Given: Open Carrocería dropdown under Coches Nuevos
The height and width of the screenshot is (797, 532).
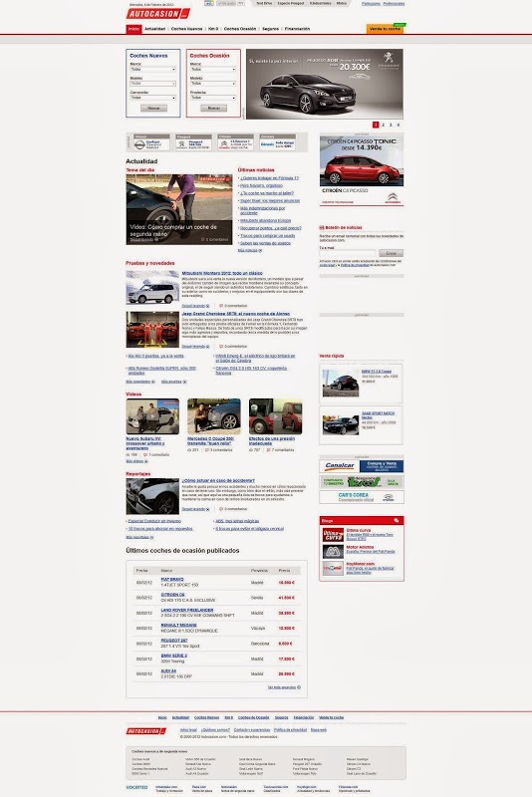Looking at the screenshot, I should tap(153, 98).
